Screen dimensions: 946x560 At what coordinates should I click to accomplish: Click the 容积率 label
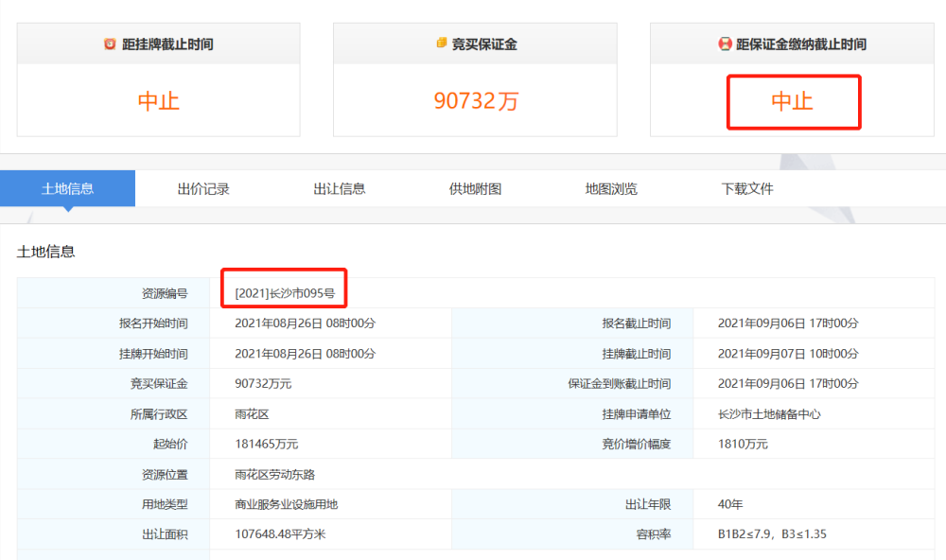click(654, 534)
